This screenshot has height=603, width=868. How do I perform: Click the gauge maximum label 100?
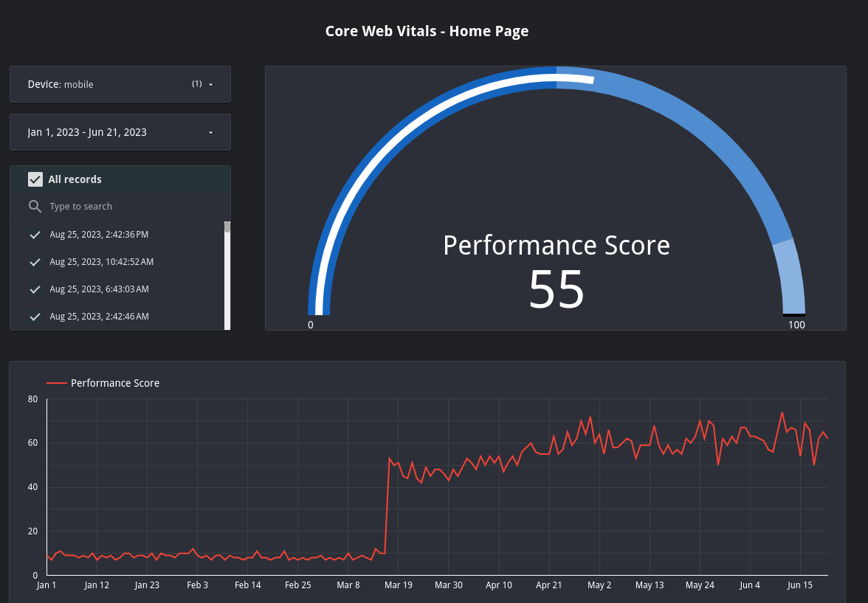pos(796,325)
